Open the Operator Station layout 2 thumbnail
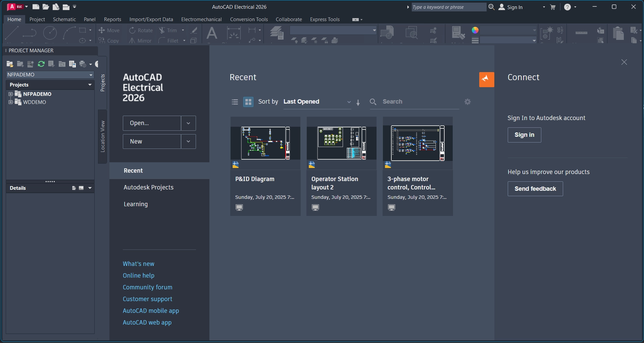The width and height of the screenshot is (644, 343). [x=341, y=143]
